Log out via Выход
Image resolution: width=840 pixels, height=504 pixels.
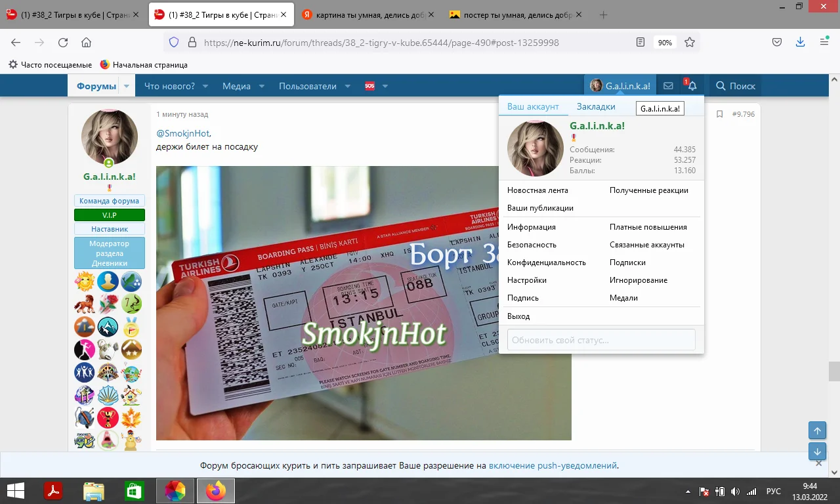[x=518, y=316]
